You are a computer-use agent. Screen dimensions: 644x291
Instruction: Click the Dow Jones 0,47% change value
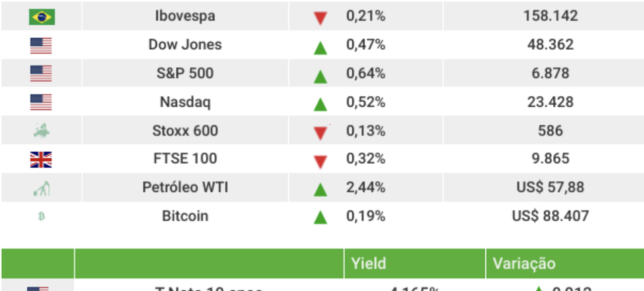(365, 45)
